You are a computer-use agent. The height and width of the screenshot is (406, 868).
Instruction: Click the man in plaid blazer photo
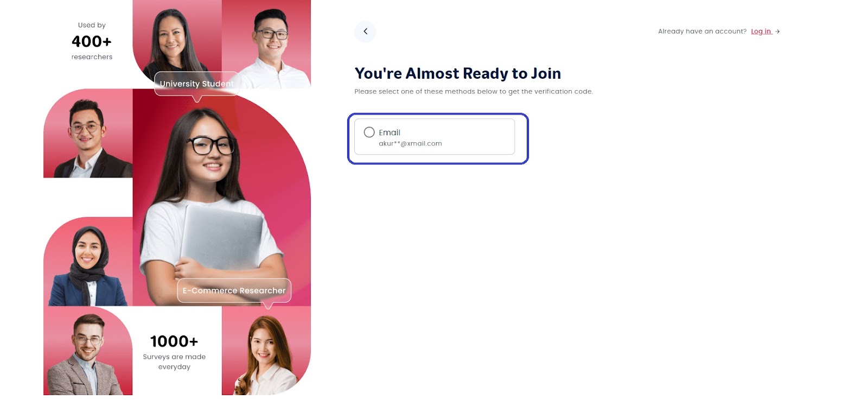tap(88, 351)
